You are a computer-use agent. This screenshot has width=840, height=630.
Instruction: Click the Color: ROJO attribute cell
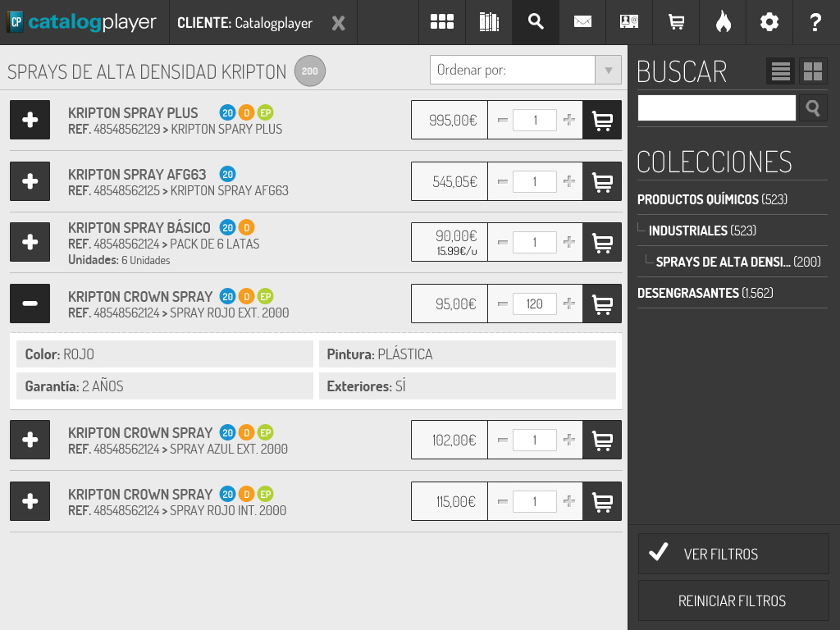(165, 354)
